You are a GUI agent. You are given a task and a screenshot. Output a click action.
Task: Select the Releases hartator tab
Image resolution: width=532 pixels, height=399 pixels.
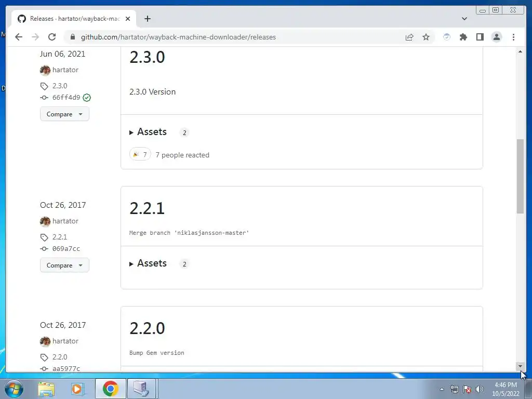tap(74, 19)
